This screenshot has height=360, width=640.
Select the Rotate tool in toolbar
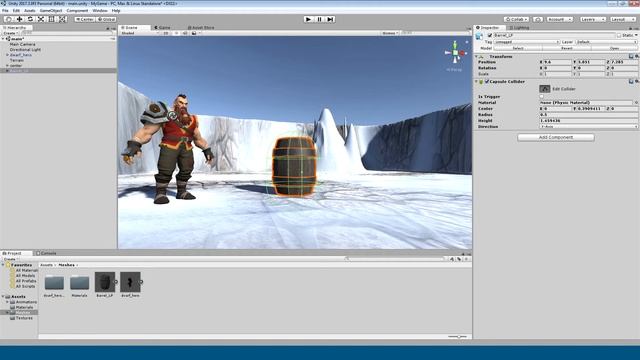(x=30, y=19)
